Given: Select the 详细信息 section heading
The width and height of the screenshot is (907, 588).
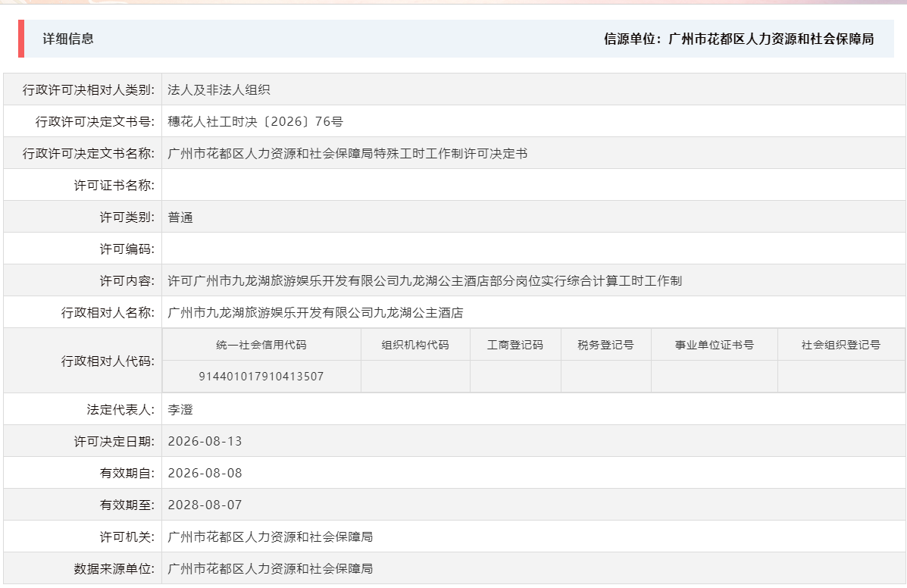Looking at the screenshot, I should coord(68,39).
